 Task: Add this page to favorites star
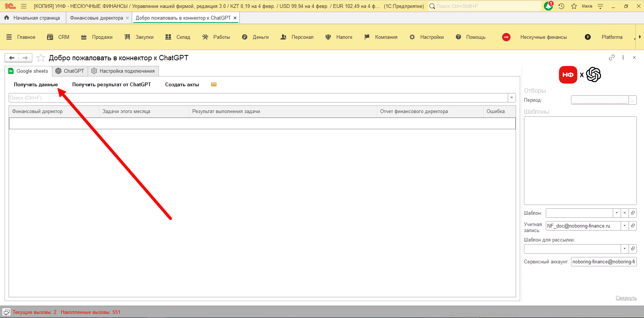click(41, 58)
